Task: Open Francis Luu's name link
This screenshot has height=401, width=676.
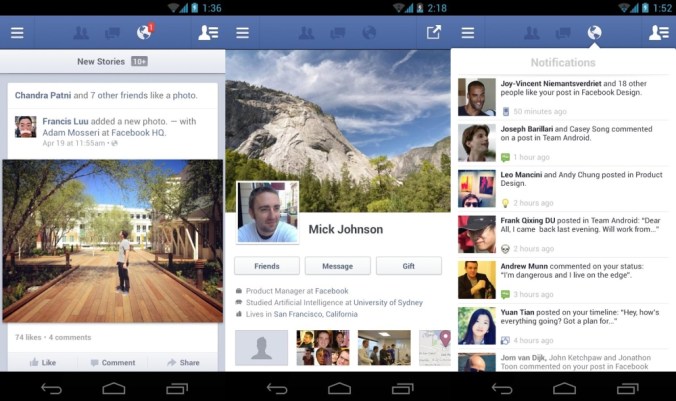Action: pos(65,121)
